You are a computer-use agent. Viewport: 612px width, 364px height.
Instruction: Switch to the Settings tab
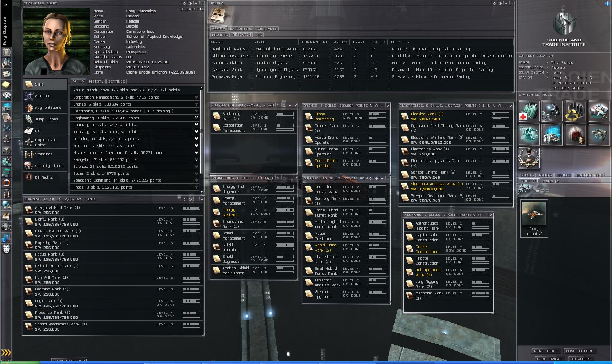coord(117,82)
